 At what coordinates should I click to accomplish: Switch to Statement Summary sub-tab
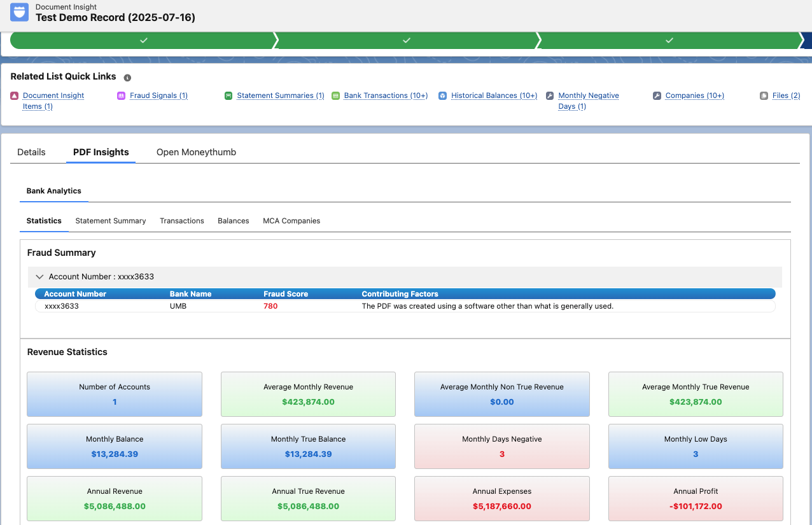111,221
